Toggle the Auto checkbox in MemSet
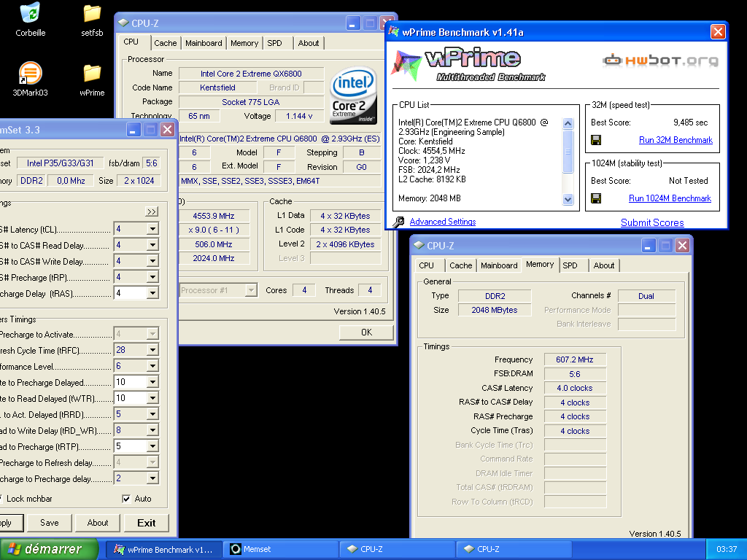 click(x=126, y=499)
